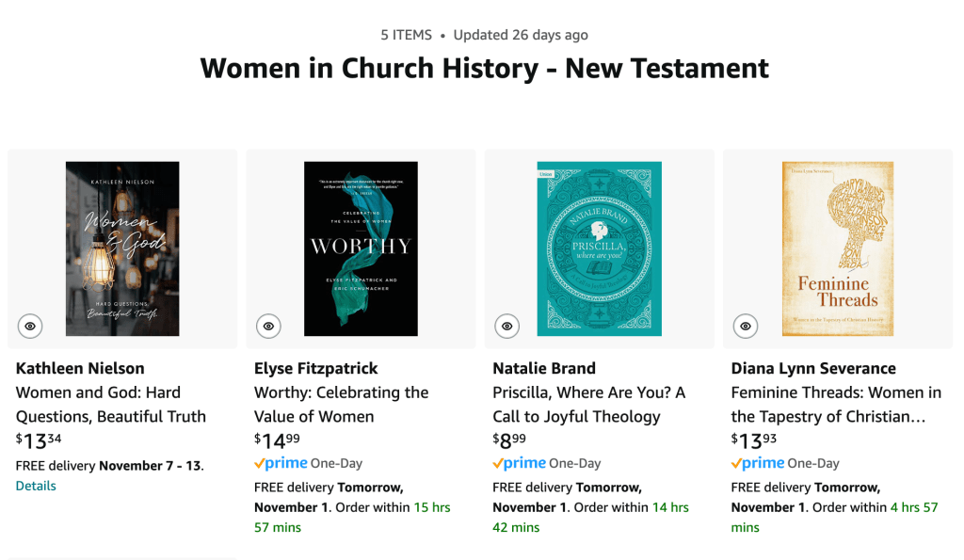The width and height of the screenshot is (964, 560).
Task: Open Feminine Threads cover image
Action: pos(838,248)
